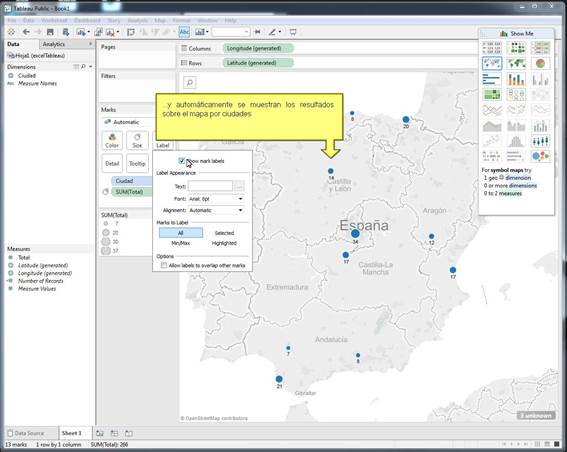
Task: Select the filled map icon in Show Me
Action: (516, 63)
